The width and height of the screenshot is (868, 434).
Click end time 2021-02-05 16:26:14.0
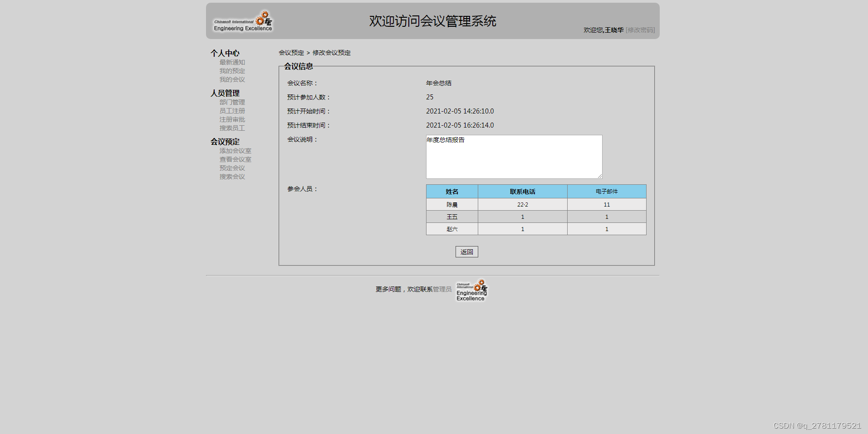(460, 125)
